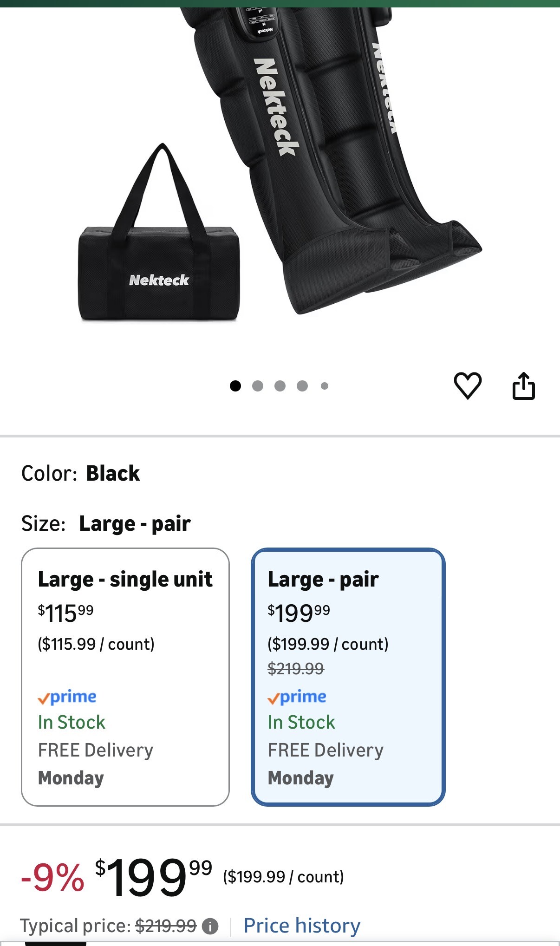
Task: Tap the large $199.99 current price
Action: click(x=153, y=877)
